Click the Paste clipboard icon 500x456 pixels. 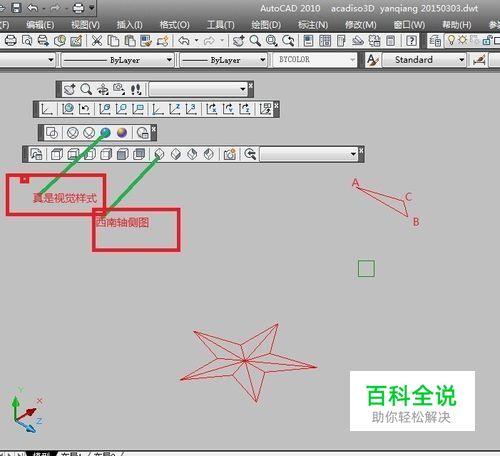(130, 41)
